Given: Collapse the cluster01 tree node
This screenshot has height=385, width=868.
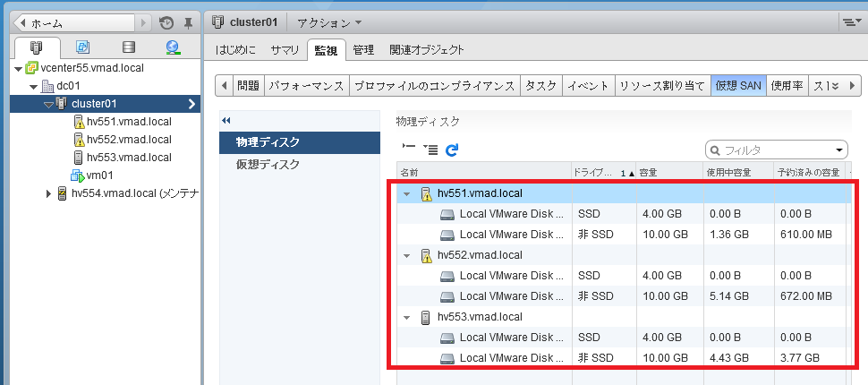Looking at the screenshot, I should coord(48,104).
